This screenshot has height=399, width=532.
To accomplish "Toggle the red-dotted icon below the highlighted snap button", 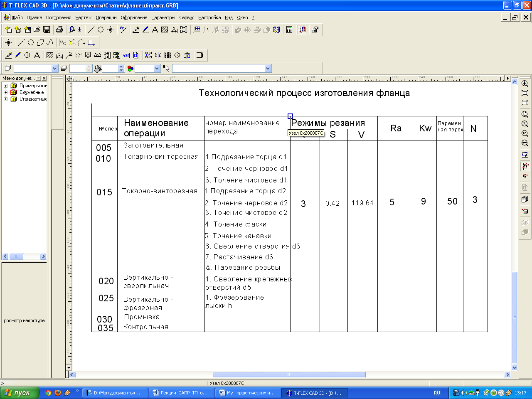I will pos(525,176).
